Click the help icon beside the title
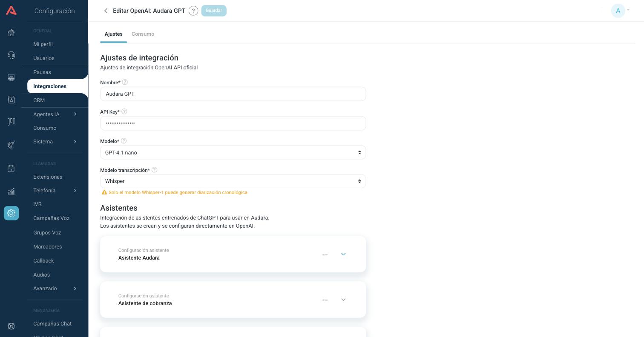This screenshot has width=644, height=337. [193, 11]
